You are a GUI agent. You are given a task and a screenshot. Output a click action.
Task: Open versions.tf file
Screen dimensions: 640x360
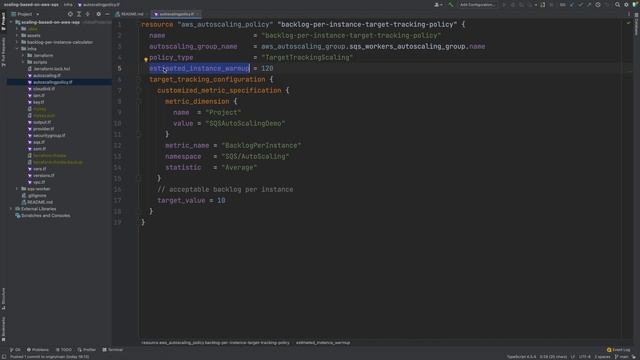[44, 176]
